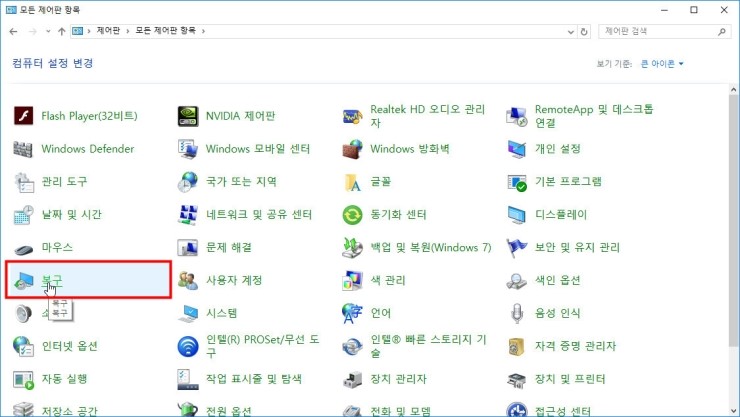
Task: Expand the recent locations arrow
Action: point(48,32)
